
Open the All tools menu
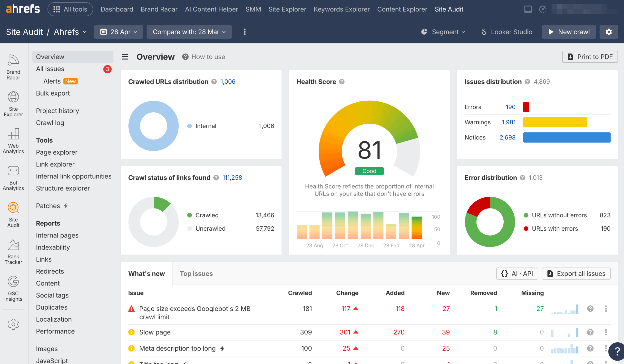click(x=70, y=9)
